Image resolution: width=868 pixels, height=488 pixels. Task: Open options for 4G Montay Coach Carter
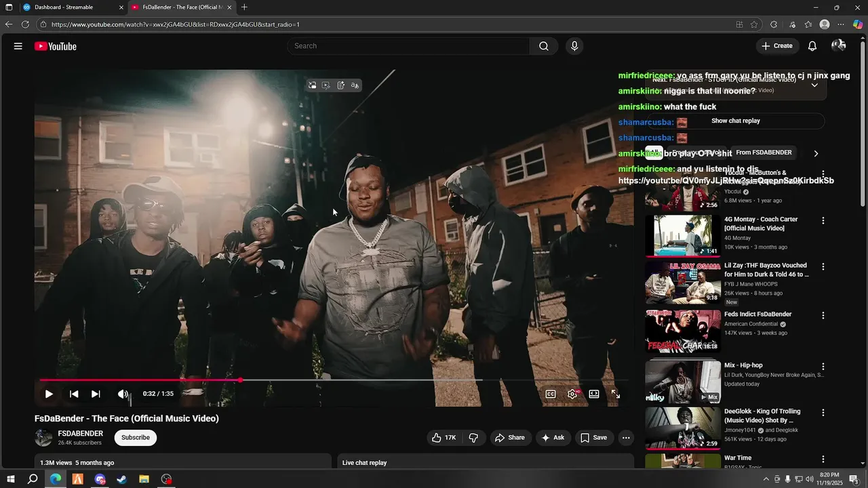point(823,221)
